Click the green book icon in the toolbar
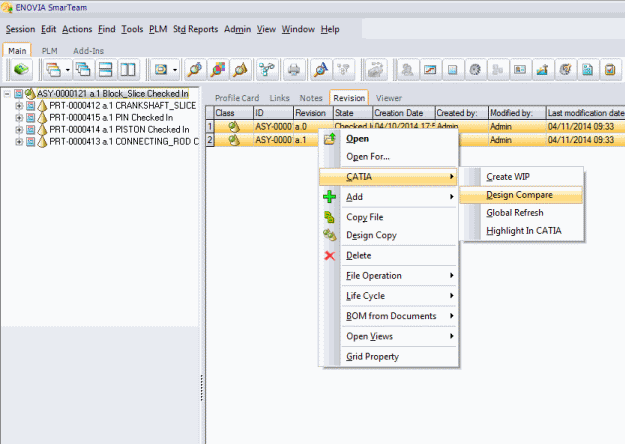Image resolution: width=625 pixels, height=444 pixels. click(21, 70)
